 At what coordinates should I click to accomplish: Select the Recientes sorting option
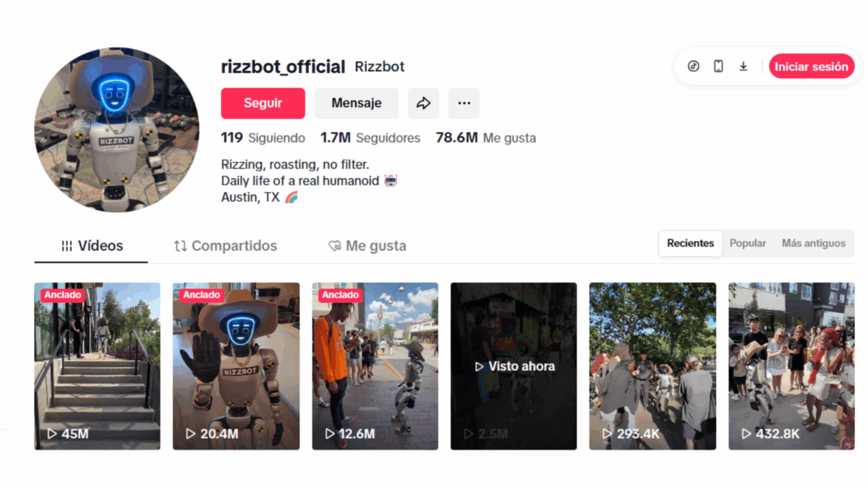(690, 244)
